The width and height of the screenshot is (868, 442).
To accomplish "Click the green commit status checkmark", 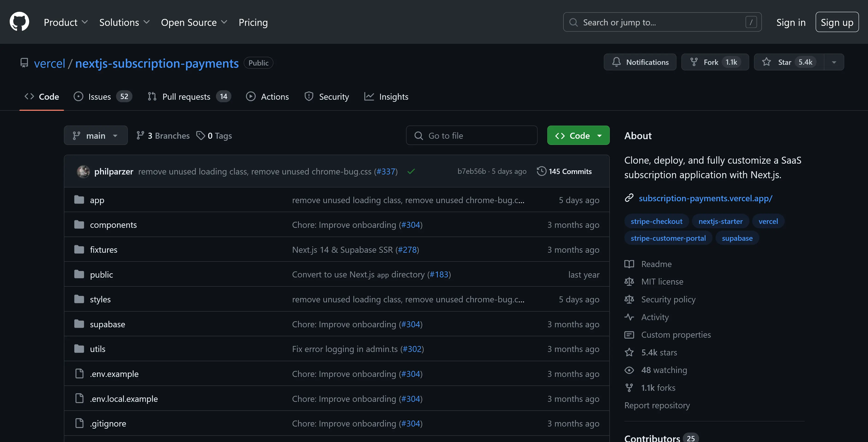I will point(411,171).
